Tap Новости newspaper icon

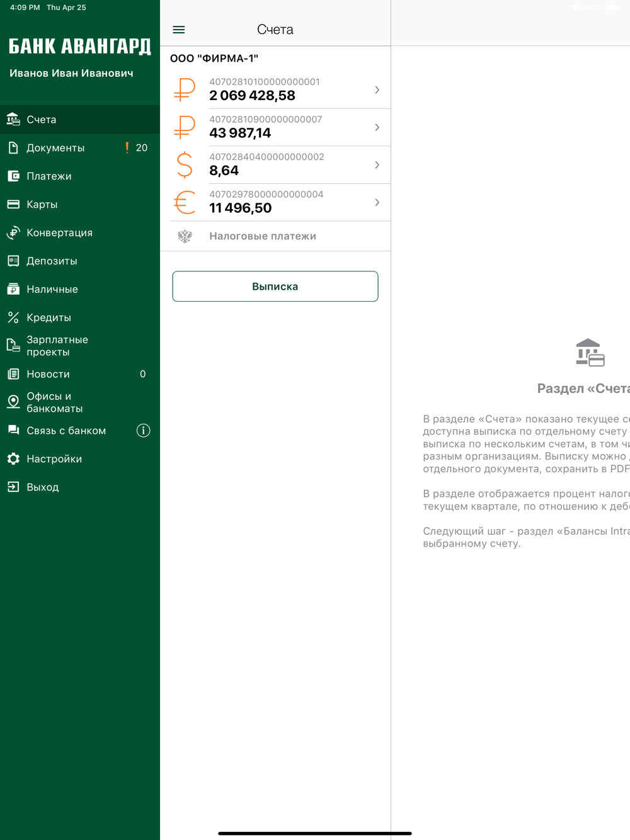click(13, 374)
